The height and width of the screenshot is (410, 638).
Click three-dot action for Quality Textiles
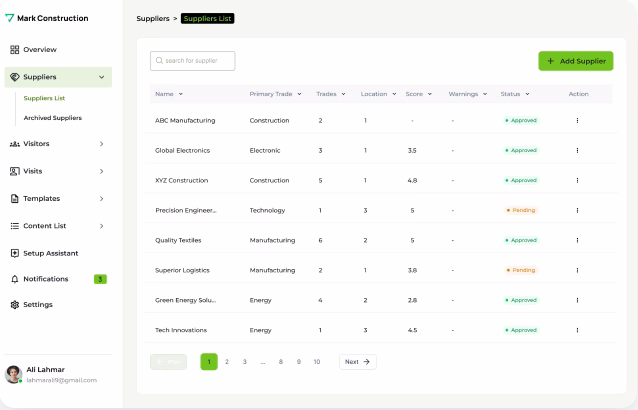577,240
